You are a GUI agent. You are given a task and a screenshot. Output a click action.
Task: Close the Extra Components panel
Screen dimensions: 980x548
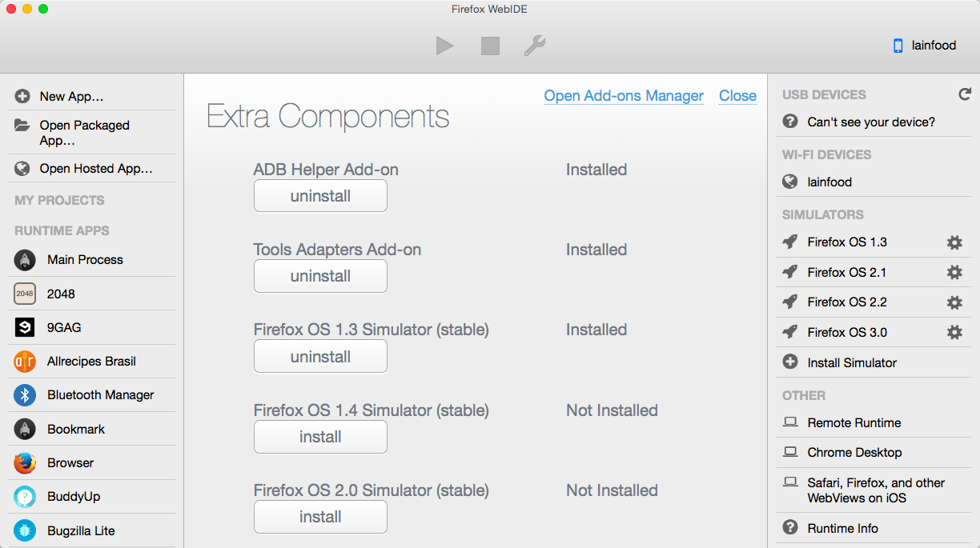(737, 96)
